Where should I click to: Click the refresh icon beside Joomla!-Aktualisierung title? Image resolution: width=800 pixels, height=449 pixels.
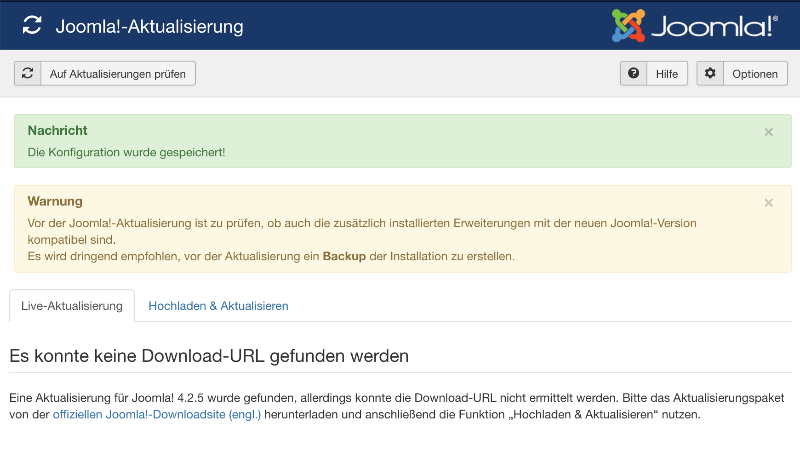pyautogui.click(x=32, y=26)
